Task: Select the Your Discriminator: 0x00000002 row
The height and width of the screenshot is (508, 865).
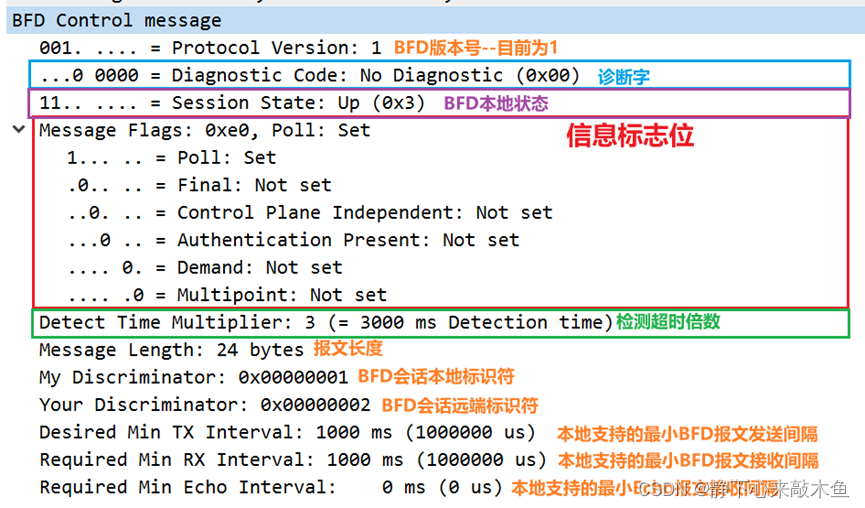Action: tap(204, 405)
